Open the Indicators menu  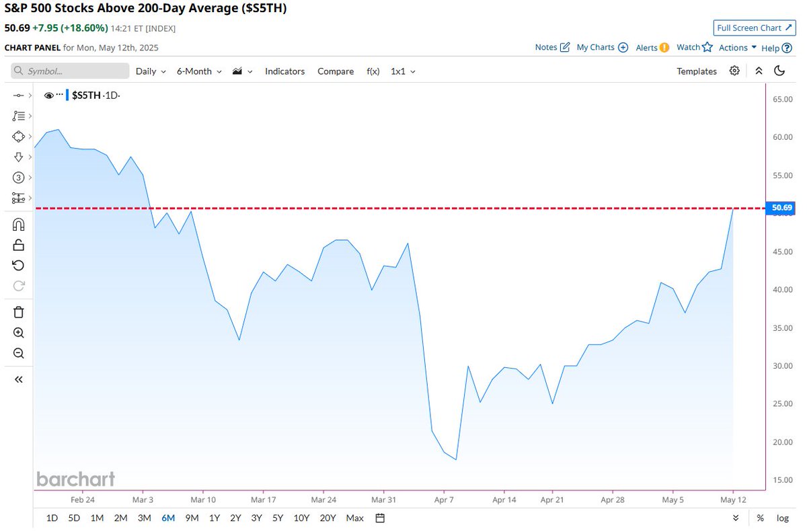coord(284,71)
